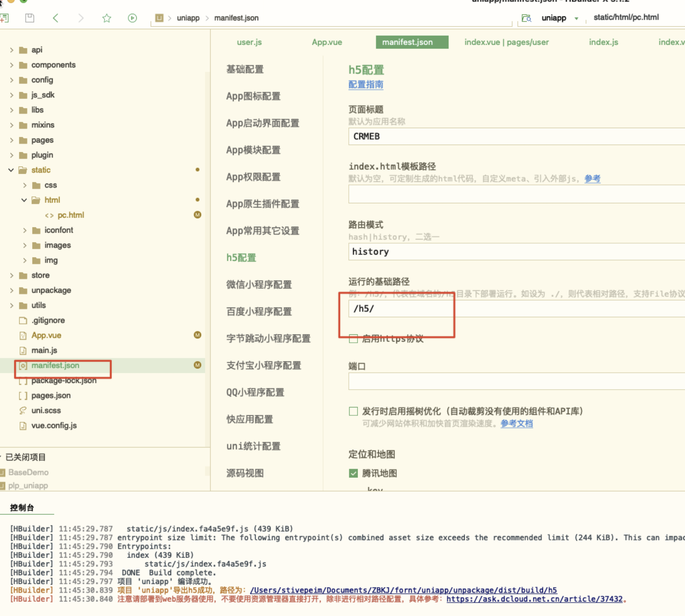Collapse the html folder
Viewport: 685px width, 616px height.
click(x=24, y=200)
